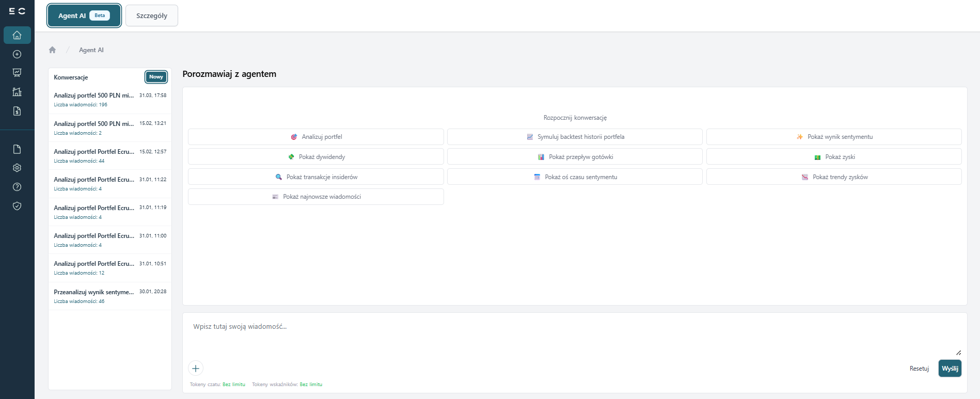Click the Pokaż oś czasu sentymentu suggestion

[x=575, y=177]
